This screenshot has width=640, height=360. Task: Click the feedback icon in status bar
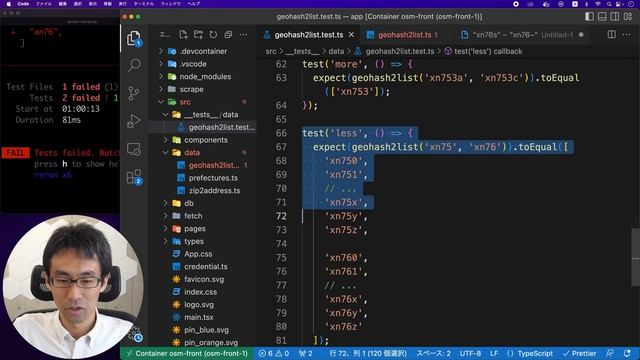(x=610, y=353)
